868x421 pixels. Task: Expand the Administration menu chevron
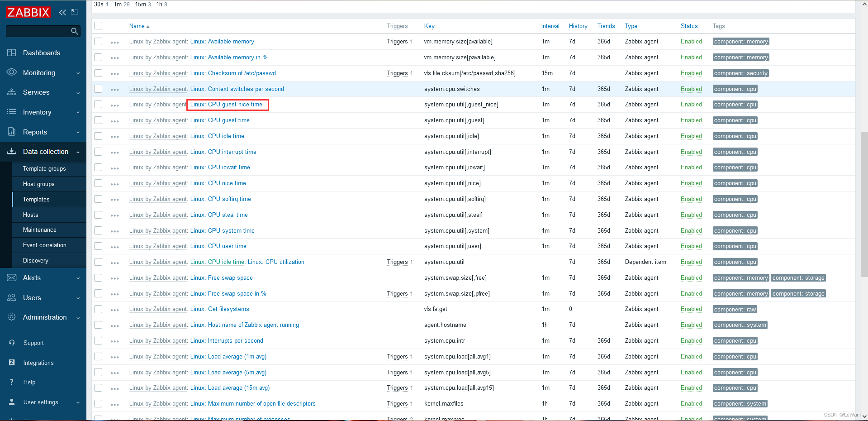click(x=78, y=318)
